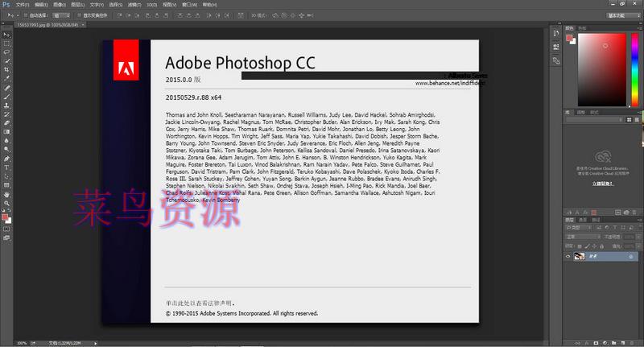This screenshot has width=644, height=347.
Task: Open the 基本功能 workspace dropdown
Action: click(x=624, y=15)
